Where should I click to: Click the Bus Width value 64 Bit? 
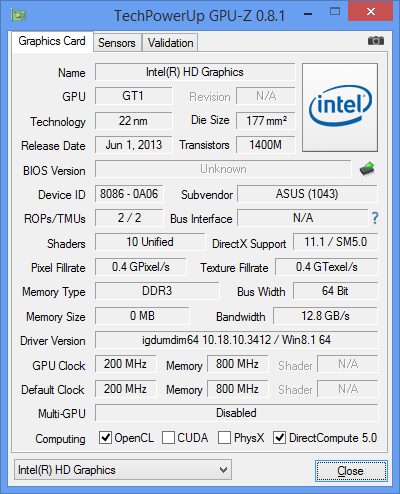pyautogui.click(x=335, y=291)
